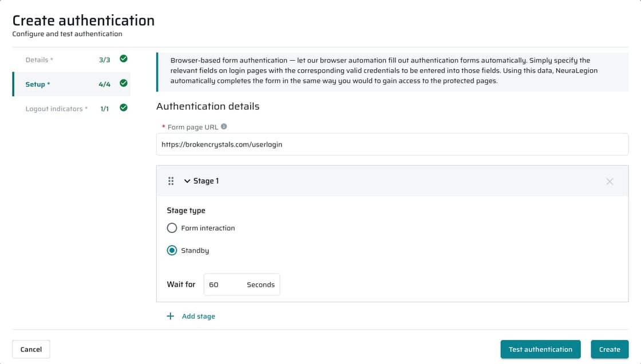Collapse Stage 1 using the chevron
Image resolution: width=641 pixels, height=364 pixels.
click(187, 181)
